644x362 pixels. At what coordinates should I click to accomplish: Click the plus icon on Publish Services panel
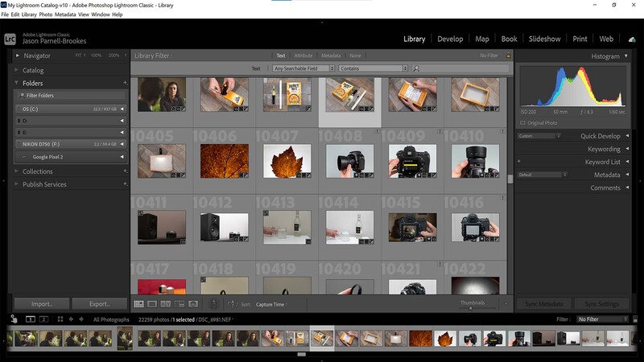(x=126, y=184)
